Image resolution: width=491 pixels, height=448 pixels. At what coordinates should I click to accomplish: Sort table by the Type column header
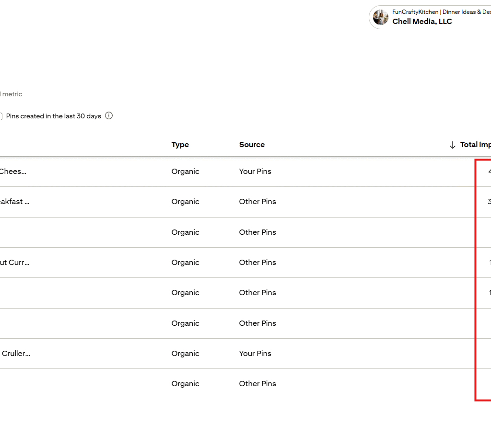pyautogui.click(x=180, y=145)
